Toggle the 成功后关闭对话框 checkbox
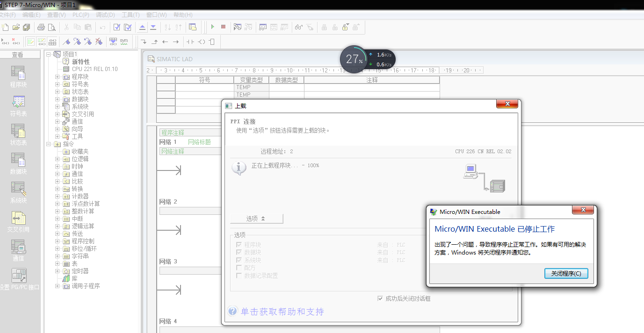This screenshot has width=644, height=333. [380, 298]
